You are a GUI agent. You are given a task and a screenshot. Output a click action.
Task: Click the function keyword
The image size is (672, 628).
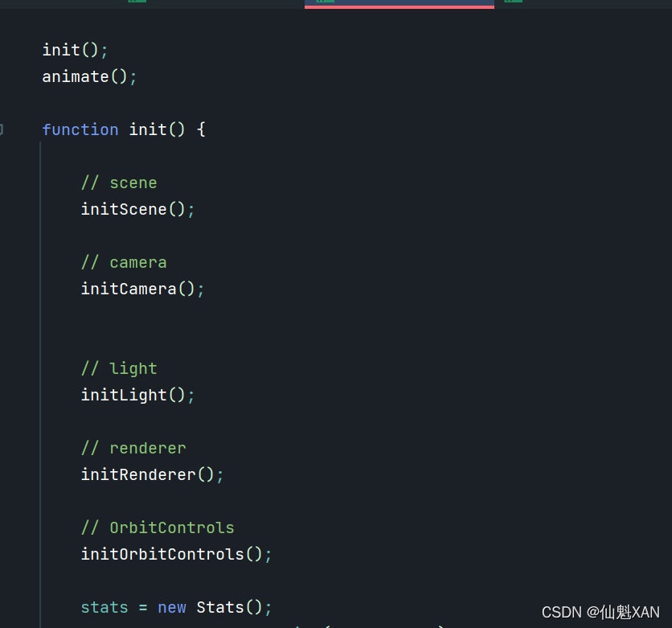click(80, 129)
